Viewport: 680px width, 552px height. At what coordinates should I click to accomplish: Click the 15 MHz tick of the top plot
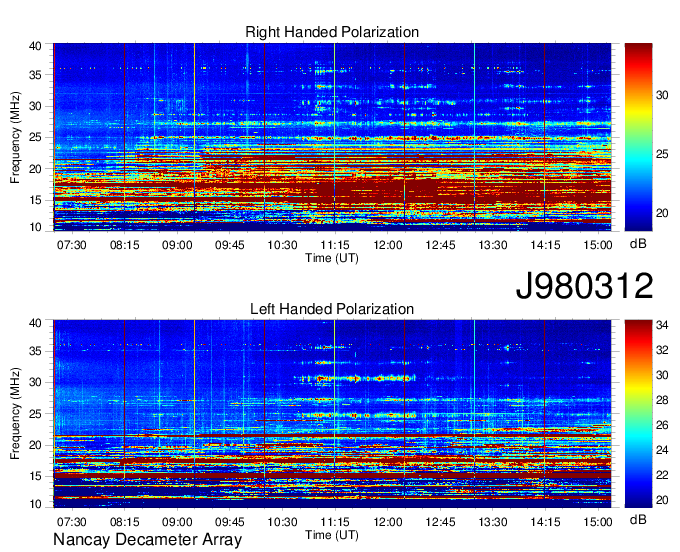tap(35, 200)
